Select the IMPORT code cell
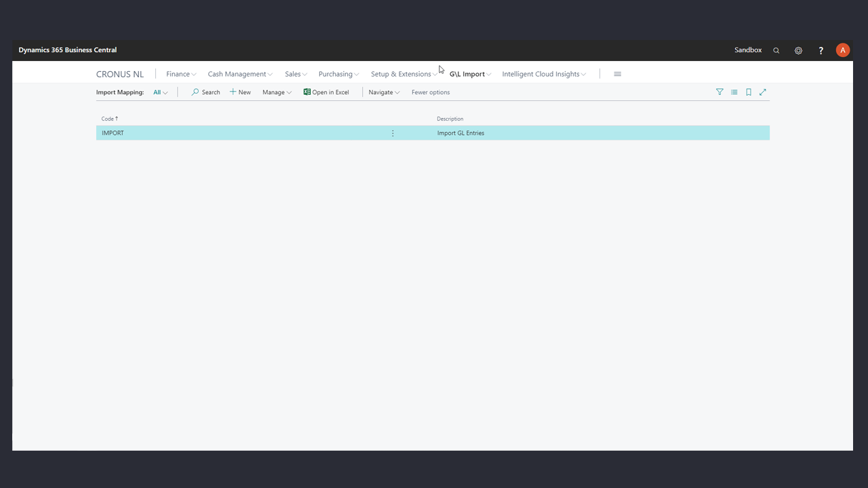 point(113,134)
